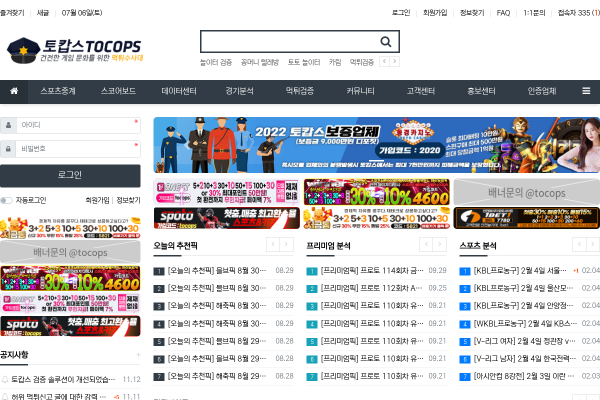Open 1BET banner on the right
The width and height of the screenshot is (600, 400).
[x=527, y=218]
